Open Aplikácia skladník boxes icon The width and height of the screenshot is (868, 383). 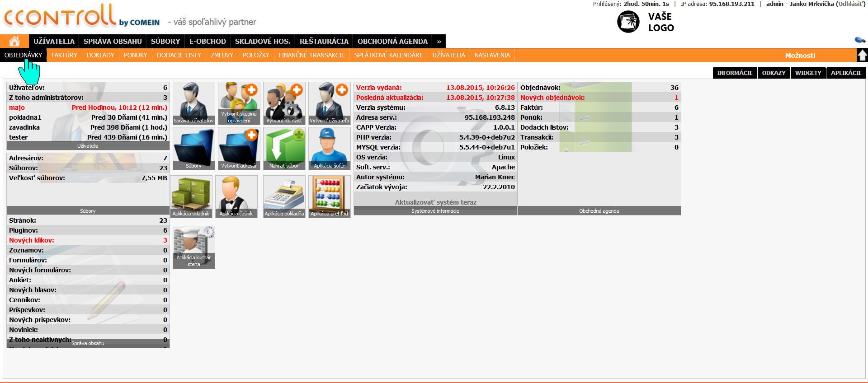(x=191, y=196)
